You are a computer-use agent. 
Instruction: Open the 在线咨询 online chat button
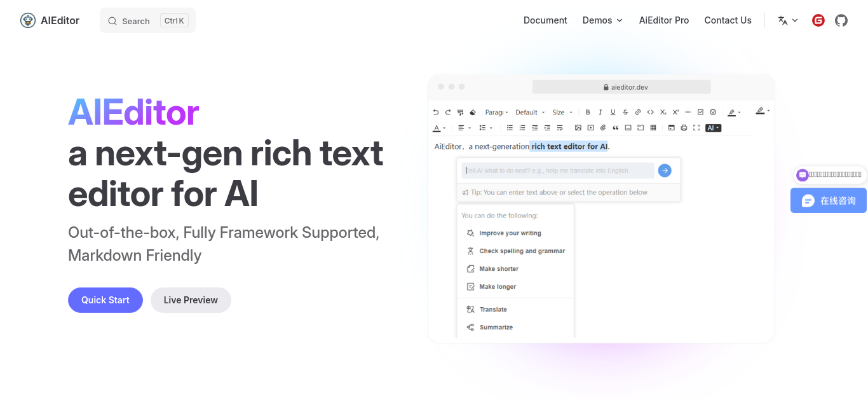829,200
